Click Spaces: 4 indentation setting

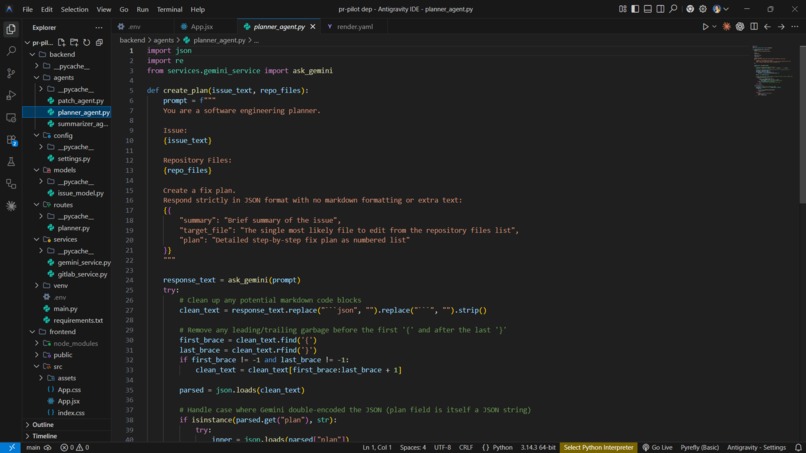click(413, 447)
